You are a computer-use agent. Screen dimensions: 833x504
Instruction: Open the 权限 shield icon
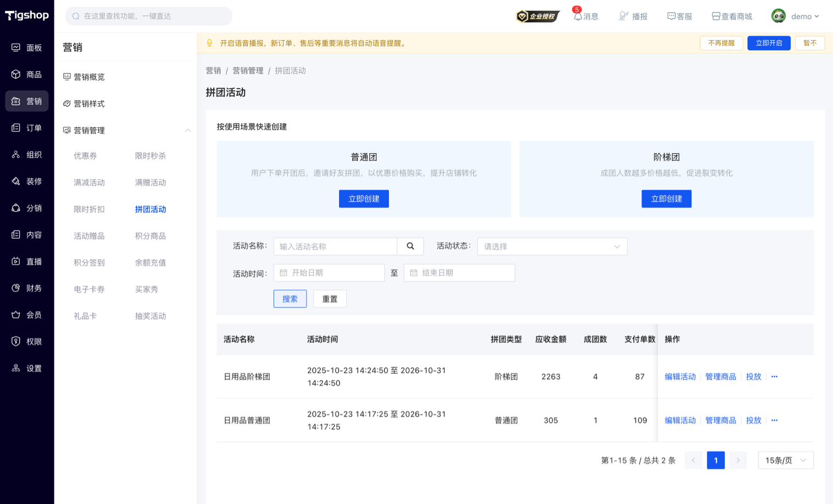pos(16,341)
